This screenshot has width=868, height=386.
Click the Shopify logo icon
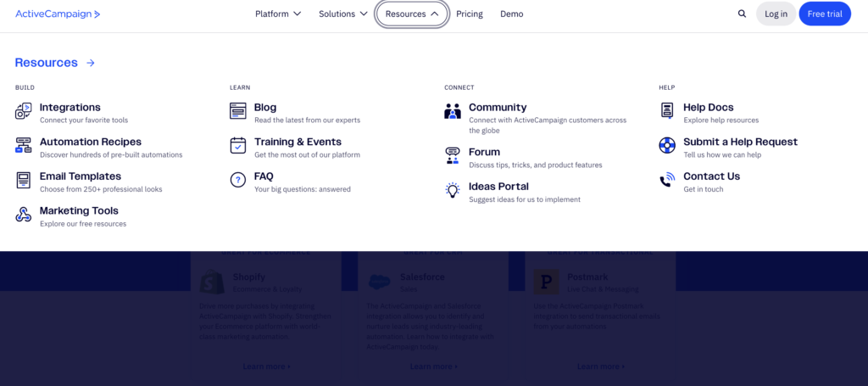coord(212,282)
